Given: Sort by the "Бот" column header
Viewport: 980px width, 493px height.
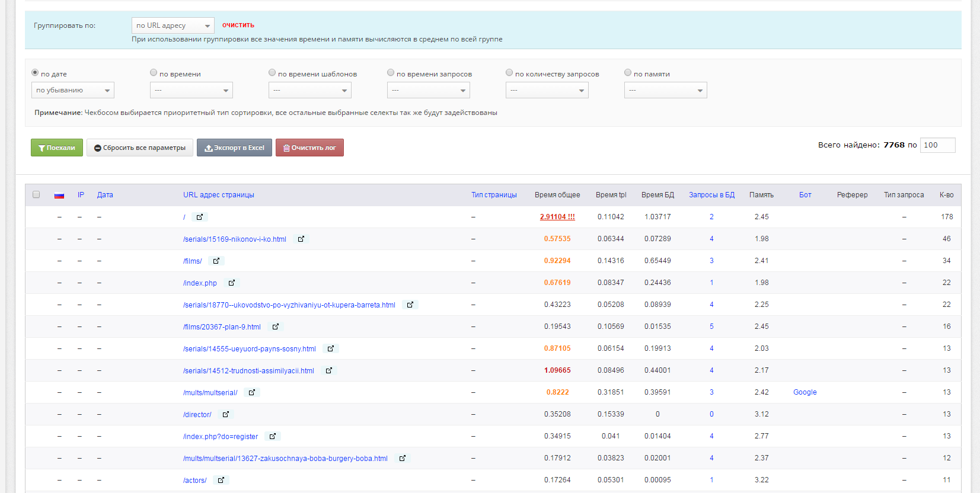Looking at the screenshot, I should pos(805,195).
